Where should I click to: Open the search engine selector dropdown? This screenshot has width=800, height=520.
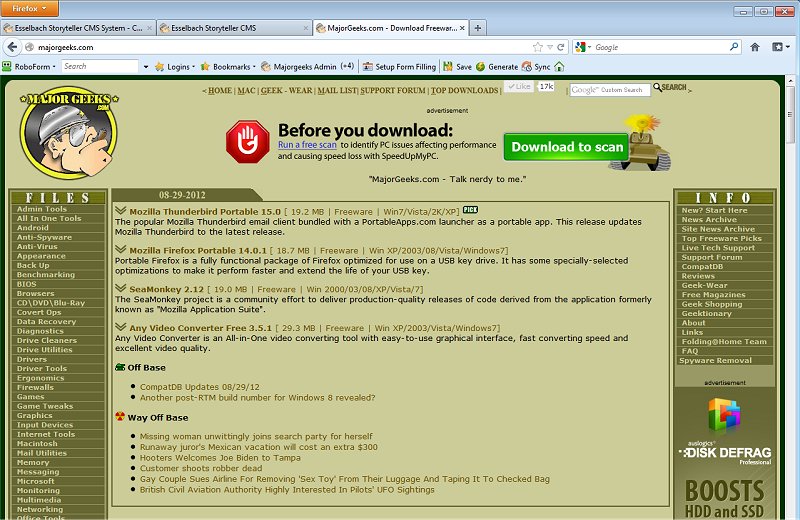pyautogui.click(x=589, y=47)
